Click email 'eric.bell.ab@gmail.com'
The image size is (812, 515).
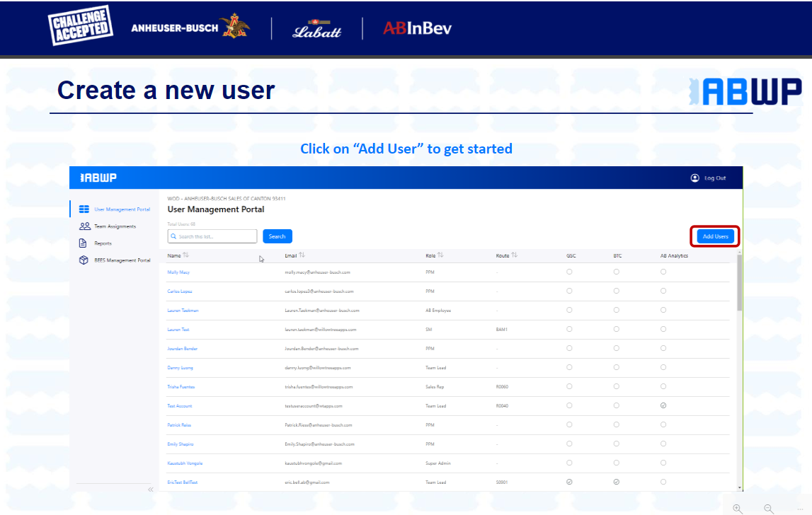pyautogui.click(x=307, y=482)
